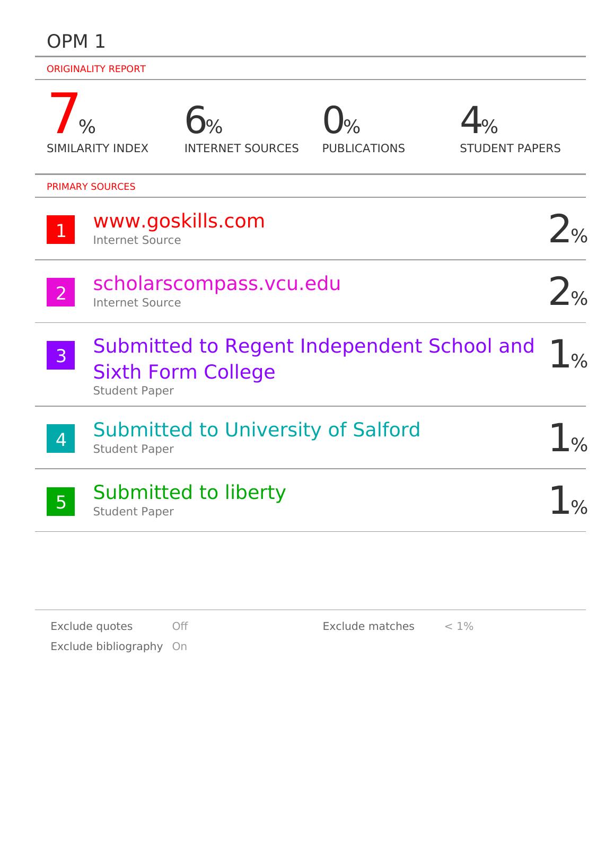Image resolution: width=614 pixels, height=868 pixels.
Task: Click the 6% internet sources figure
Action: (203, 121)
